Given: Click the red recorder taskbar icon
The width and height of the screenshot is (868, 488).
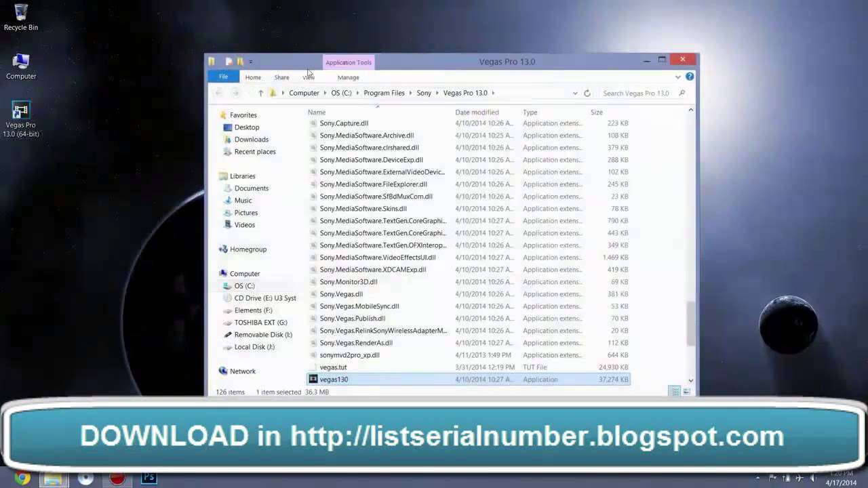Looking at the screenshot, I should pos(117,479).
